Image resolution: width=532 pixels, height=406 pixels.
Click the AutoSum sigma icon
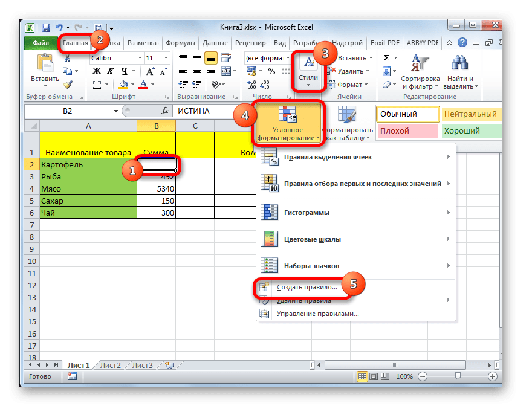(386, 58)
